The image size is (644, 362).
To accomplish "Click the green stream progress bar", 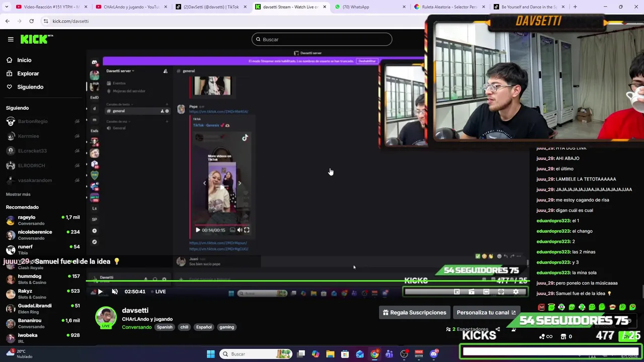I will tap(307, 282).
